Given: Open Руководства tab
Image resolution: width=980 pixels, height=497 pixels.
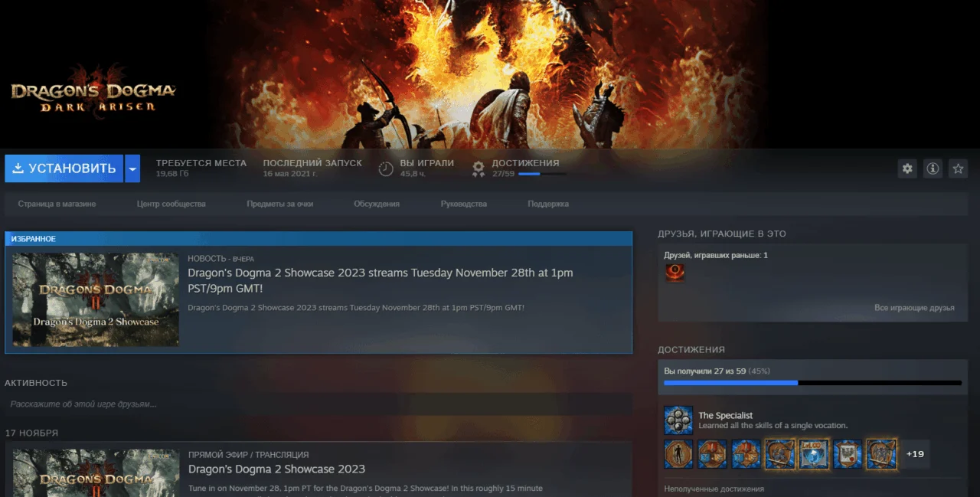Looking at the screenshot, I should pos(464,204).
